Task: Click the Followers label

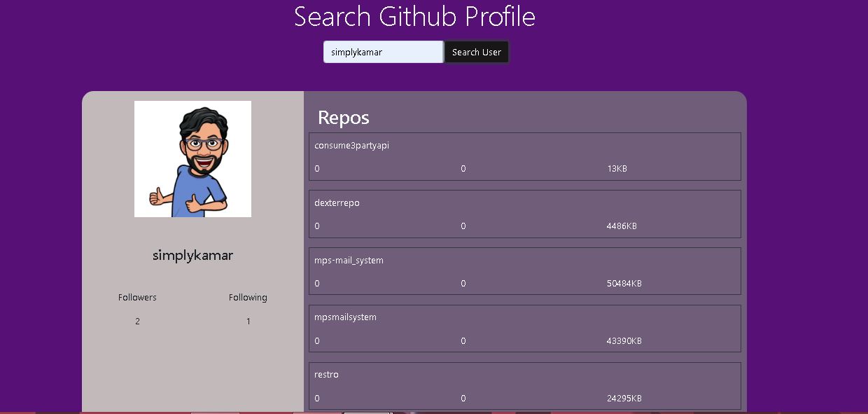Action: pos(137,298)
